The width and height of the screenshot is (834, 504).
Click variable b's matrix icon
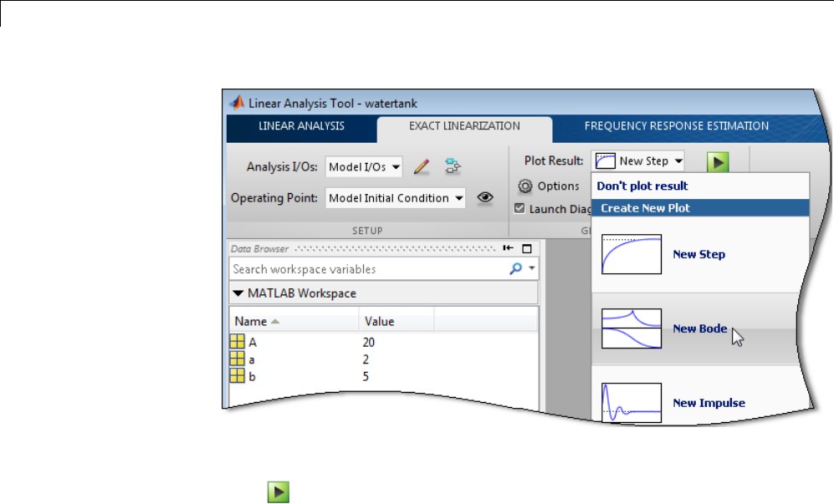coord(238,376)
